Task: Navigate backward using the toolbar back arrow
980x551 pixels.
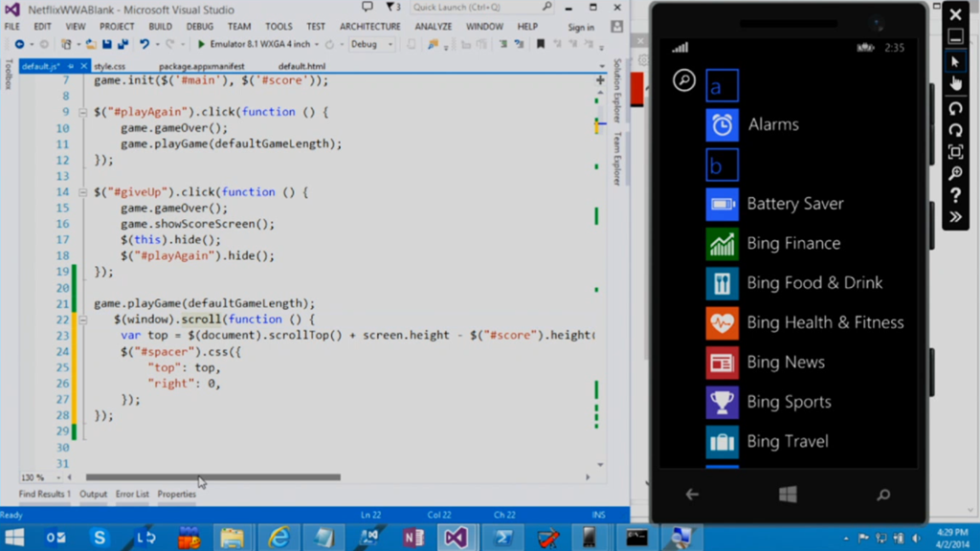Action: [19, 44]
